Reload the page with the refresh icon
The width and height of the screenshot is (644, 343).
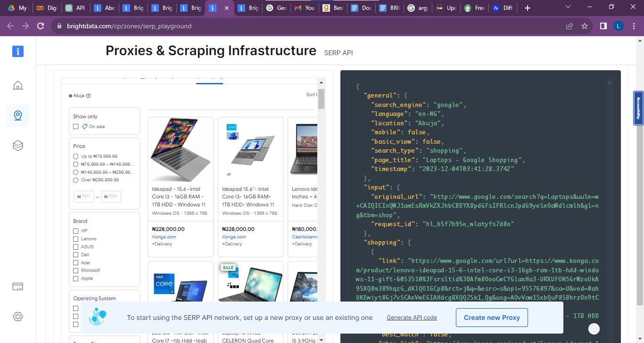(41, 26)
